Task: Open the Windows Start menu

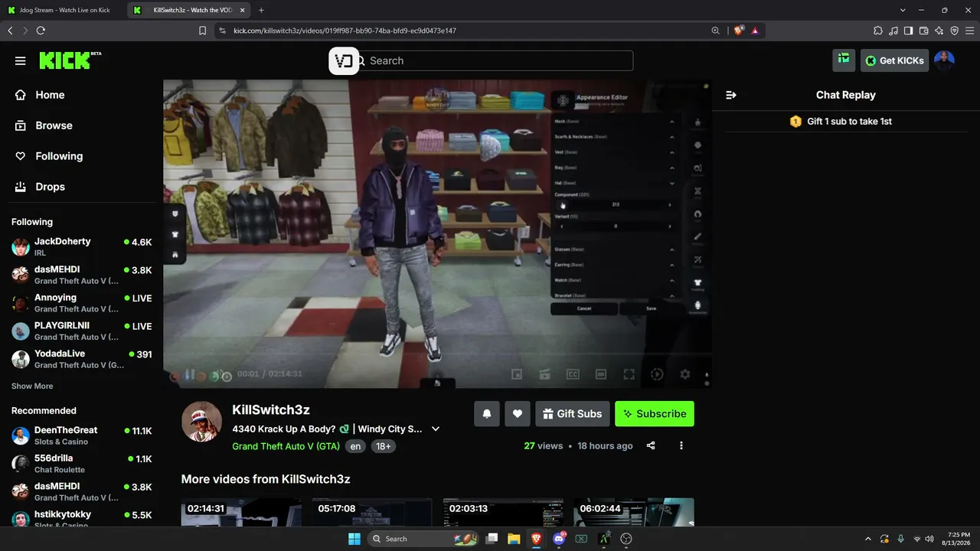Action: (354, 539)
